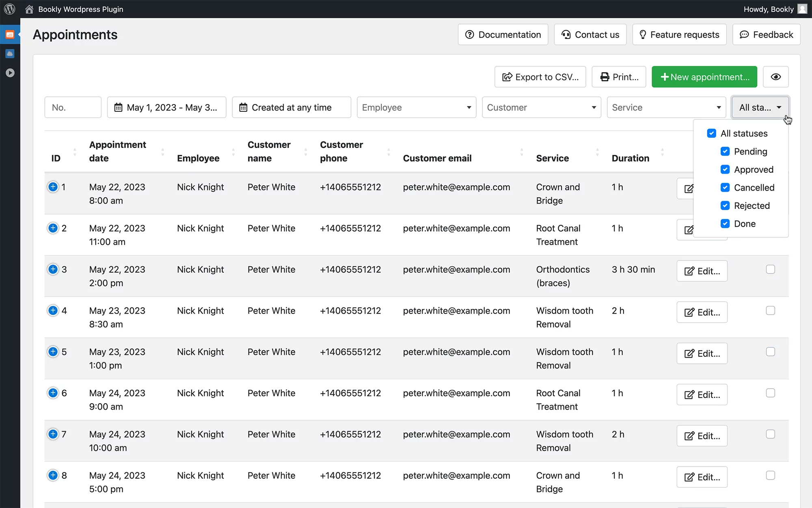Sort by Employee column arrows
812x508 pixels.
(x=233, y=152)
